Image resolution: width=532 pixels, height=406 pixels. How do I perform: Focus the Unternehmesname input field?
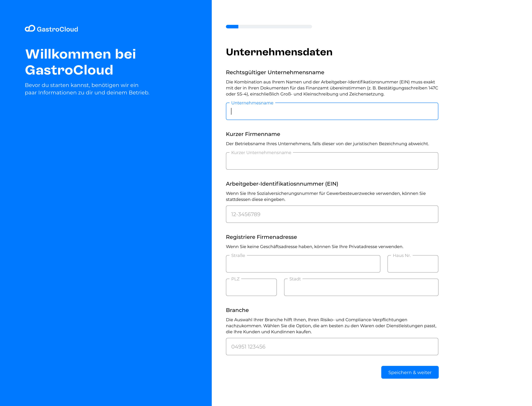click(332, 111)
